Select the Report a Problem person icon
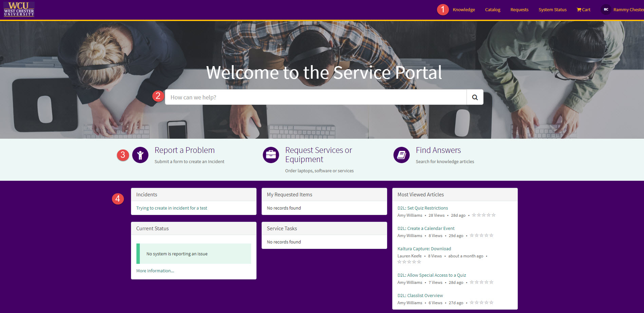Screen dimensions: 644x313 pyautogui.click(x=140, y=155)
